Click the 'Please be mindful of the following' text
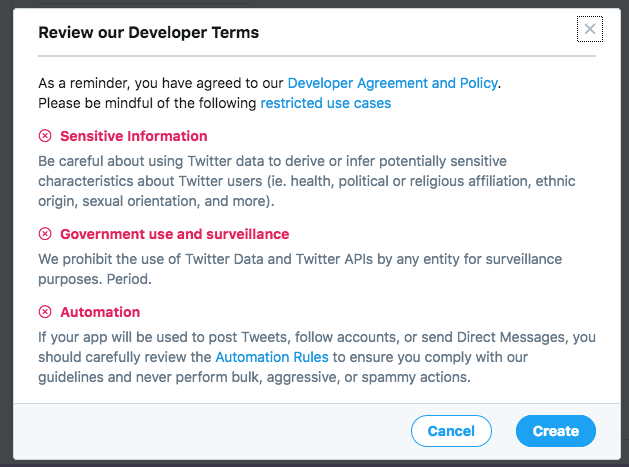This screenshot has height=467, width=629. tap(147, 103)
